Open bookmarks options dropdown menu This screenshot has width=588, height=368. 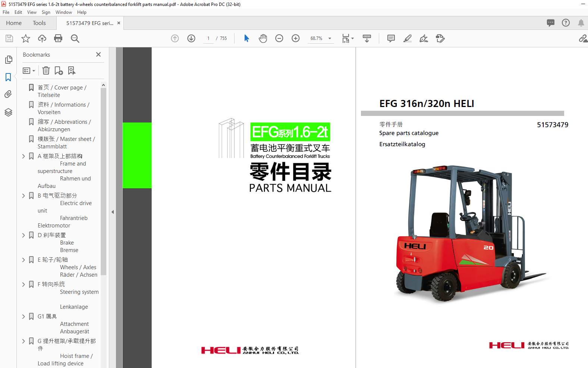coord(29,70)
